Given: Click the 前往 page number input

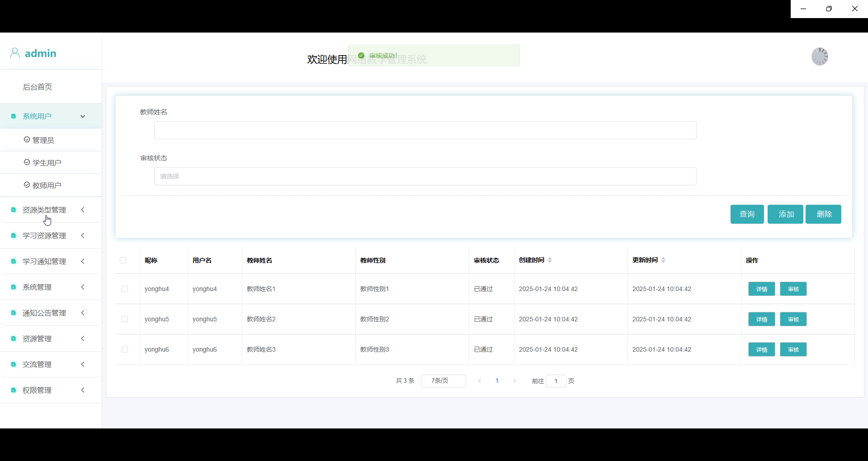Looking at the screenshot, I should coord(556,381).
